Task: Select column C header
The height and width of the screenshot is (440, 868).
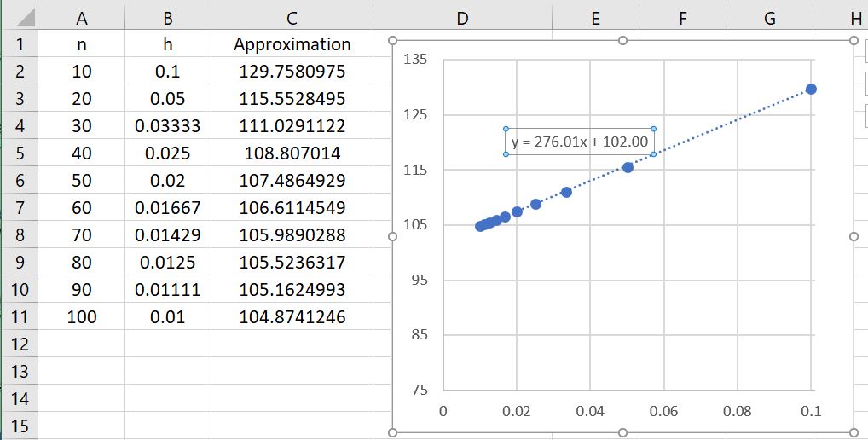Action: coord(292,18)
